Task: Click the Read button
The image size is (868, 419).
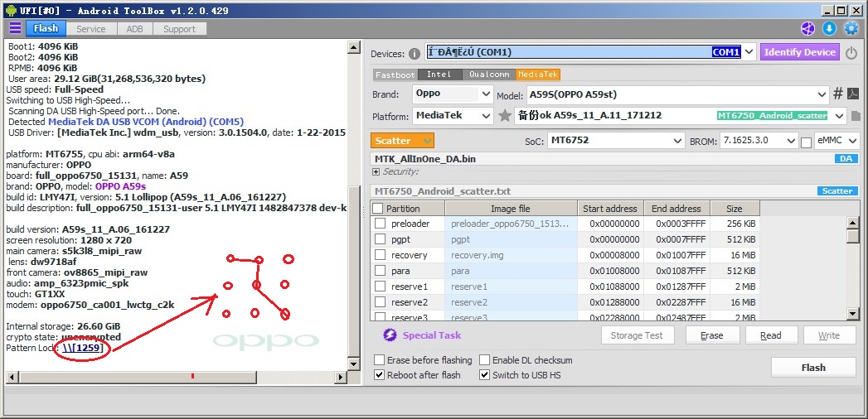Action: [770, 335]
